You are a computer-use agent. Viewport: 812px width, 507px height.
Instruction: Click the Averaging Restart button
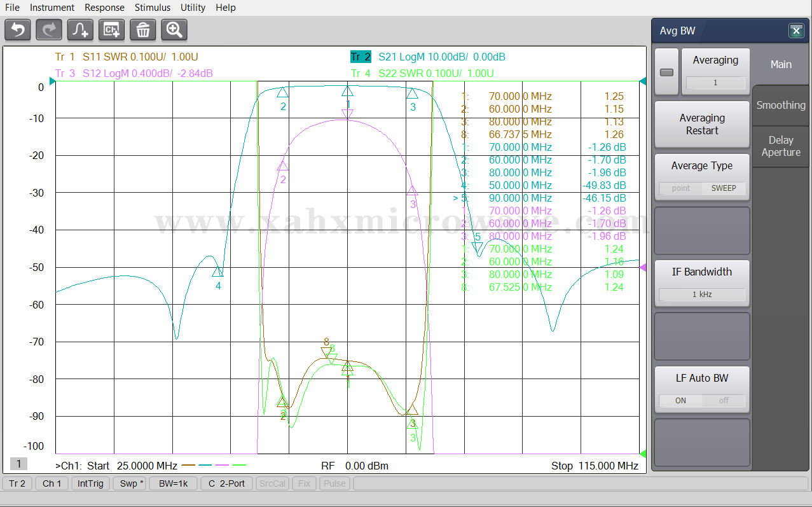(702, 124)
